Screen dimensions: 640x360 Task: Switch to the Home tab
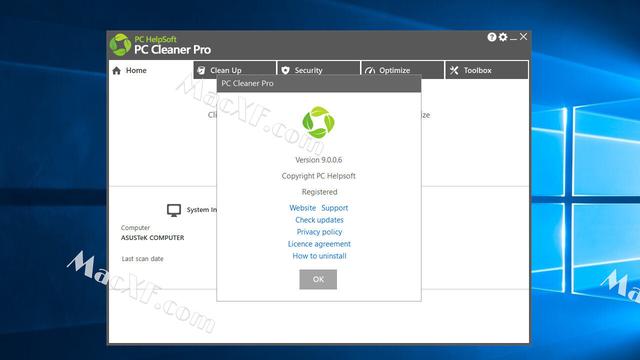[x=151, y=70]
